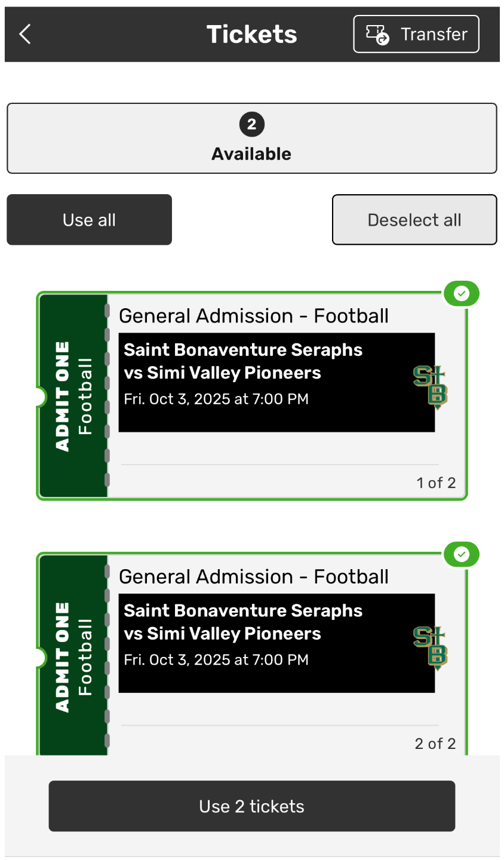The width and height of the screenshot is (504, 860).
Task: Click the second ticket's ADMIT ONE stub
Action: [x=73, y=657]
